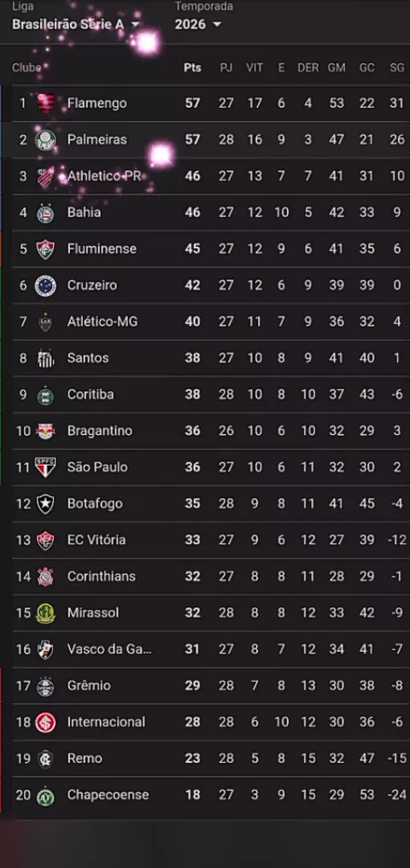Click the Vasco da Ga... team name
Viewport: 410px width, 868px height.
(109, 648)
